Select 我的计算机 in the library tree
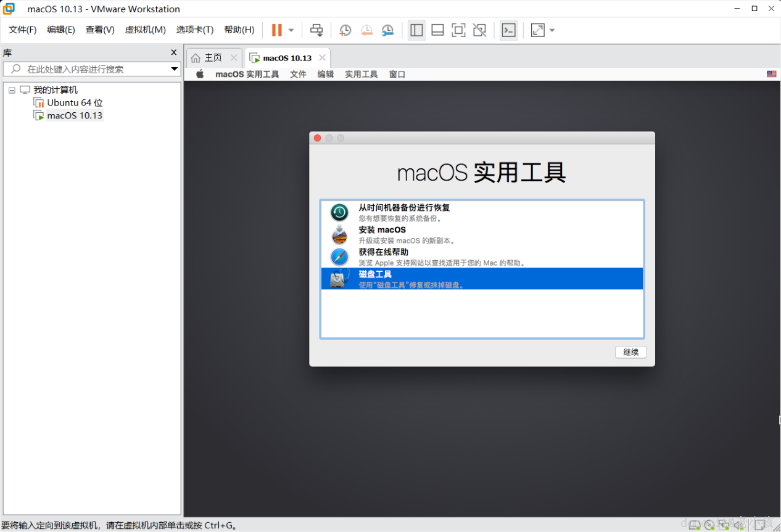This screenshot has width=781, height=532. tap(56, 90)
